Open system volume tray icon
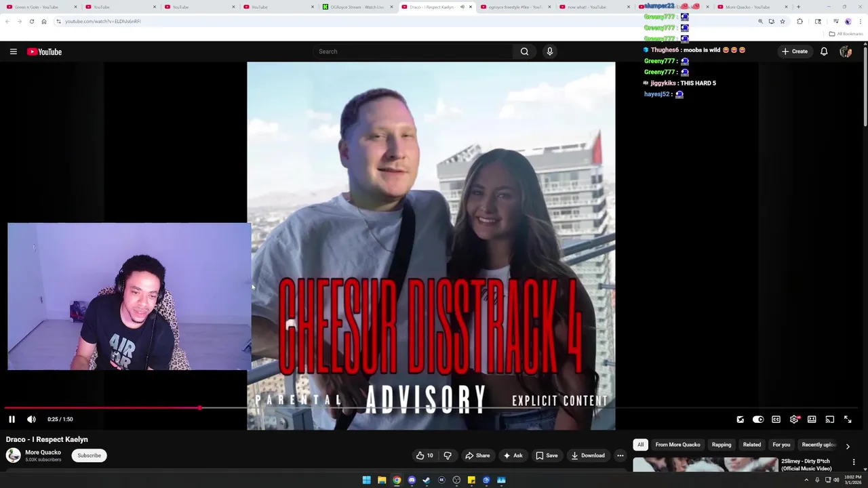 point(836,480)
